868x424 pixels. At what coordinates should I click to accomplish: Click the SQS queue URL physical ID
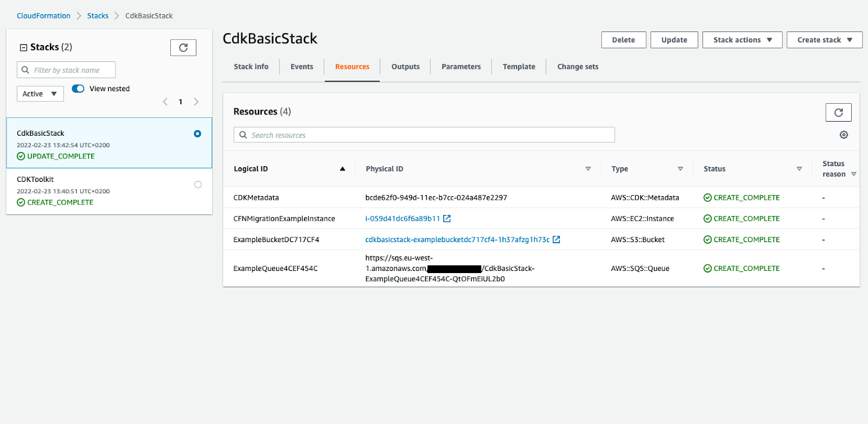point(450,268)
